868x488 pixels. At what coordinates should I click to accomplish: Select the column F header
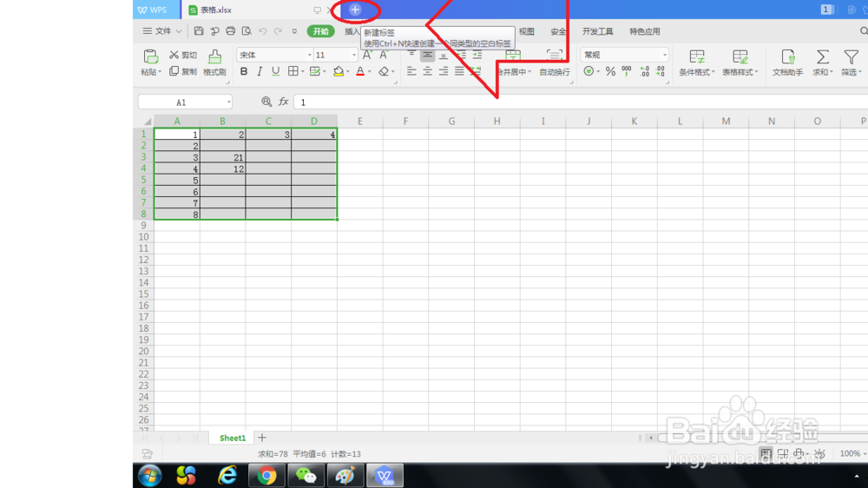405,121
